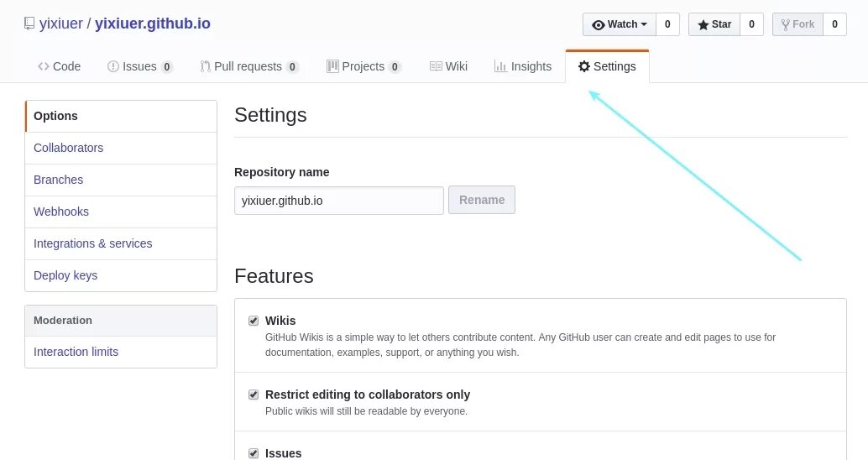Go to the Webhooks settings section
This screenshot has height=460, width=868.
click(x=61, y=212)
